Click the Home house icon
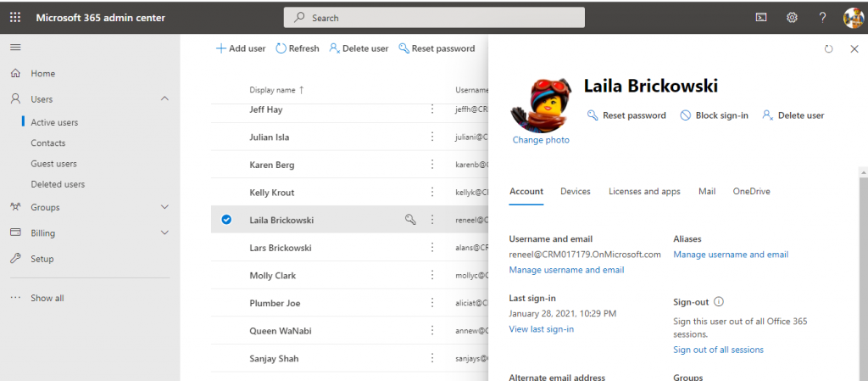The height and width of the screenshot is (381, 868). [15, 73]
